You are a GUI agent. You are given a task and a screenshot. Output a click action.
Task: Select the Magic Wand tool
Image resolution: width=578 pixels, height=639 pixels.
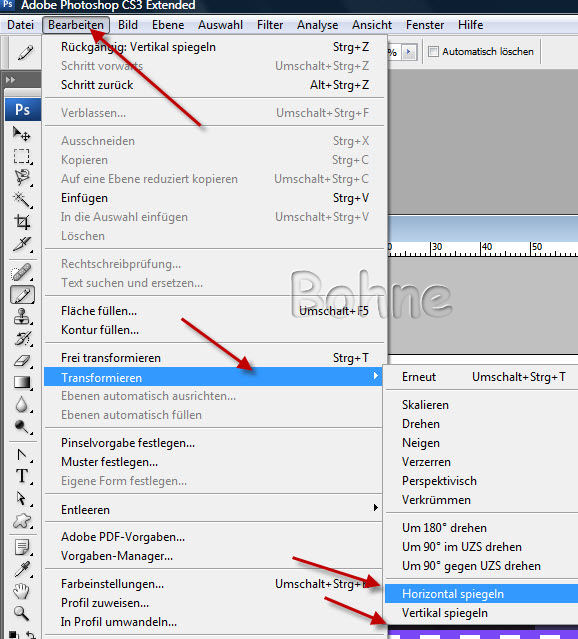(22, 200)
